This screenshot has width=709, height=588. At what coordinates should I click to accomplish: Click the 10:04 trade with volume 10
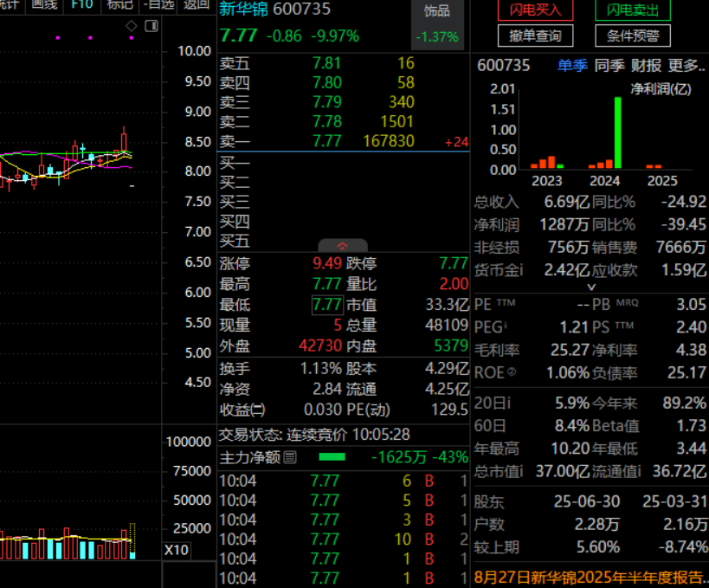[343, 540]
